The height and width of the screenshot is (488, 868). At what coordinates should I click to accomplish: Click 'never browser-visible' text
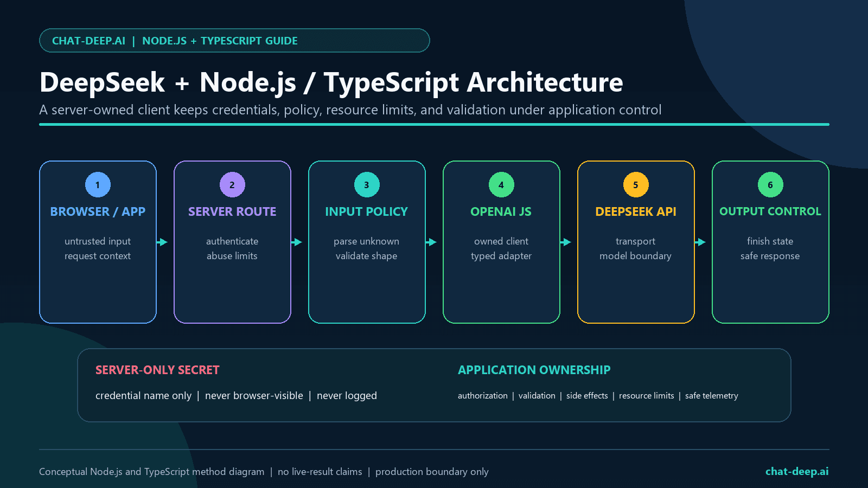(254, 396)
